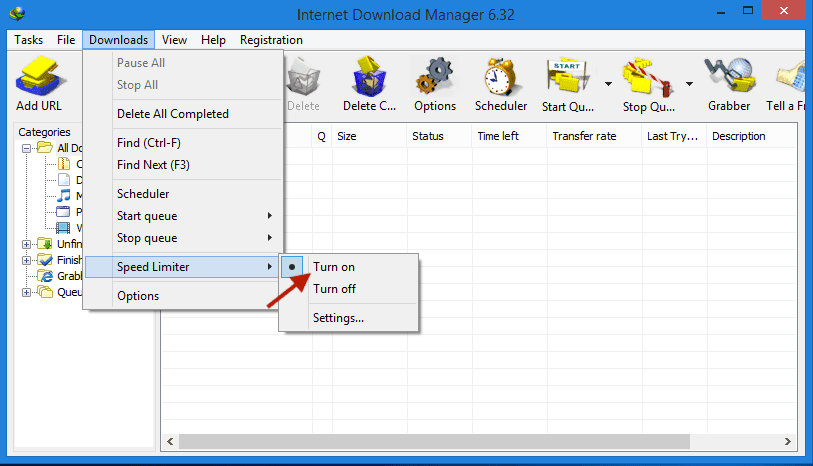Open Stop Qu... dropdown arrow in toolbar
The image size is (813, 466).
tap(689, 83)
